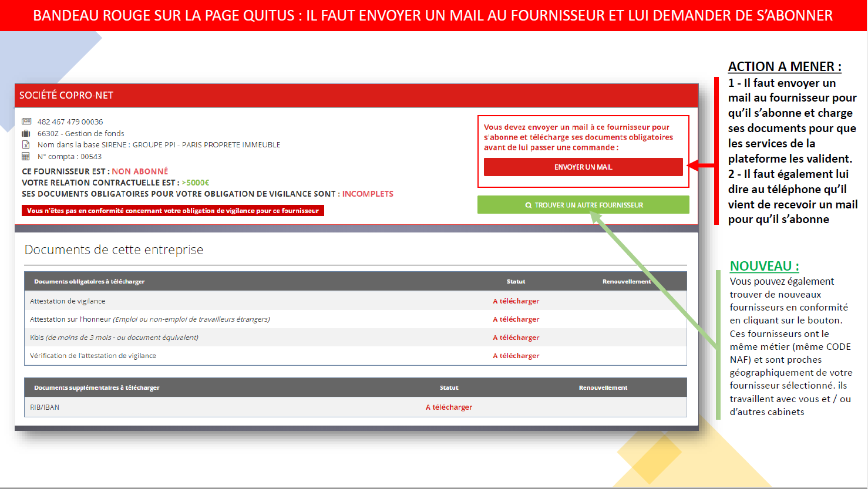
Task: Click the INCOMPLETS documents status
Action: click(368, 194)
